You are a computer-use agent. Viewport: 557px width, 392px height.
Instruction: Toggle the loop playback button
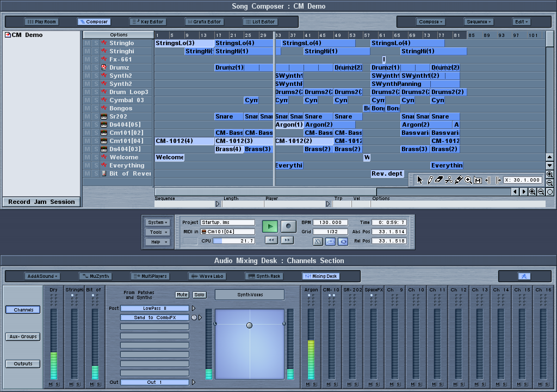coord(330,241)
